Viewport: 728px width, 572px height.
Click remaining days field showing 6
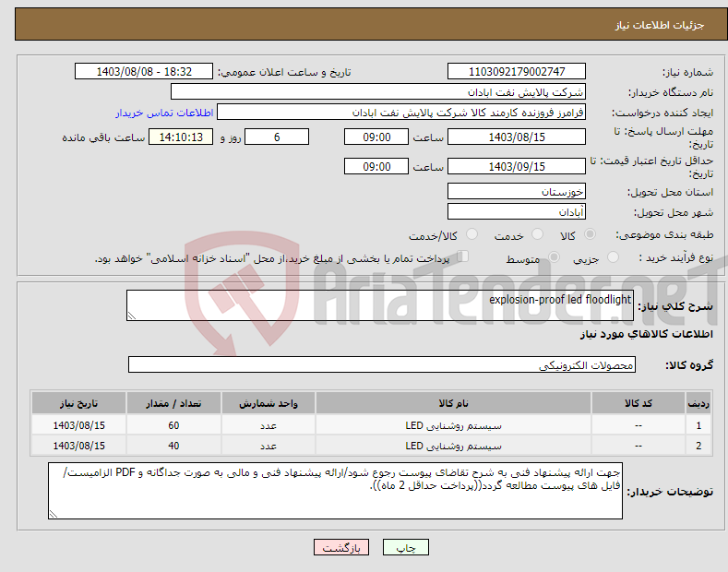pyautogui.click(x=277, y=137)
